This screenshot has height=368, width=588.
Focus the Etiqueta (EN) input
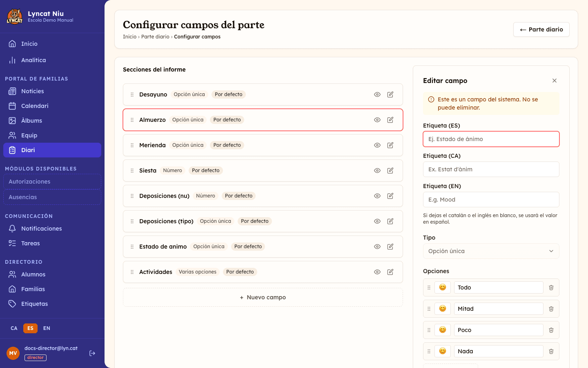(x=491, y=200)
